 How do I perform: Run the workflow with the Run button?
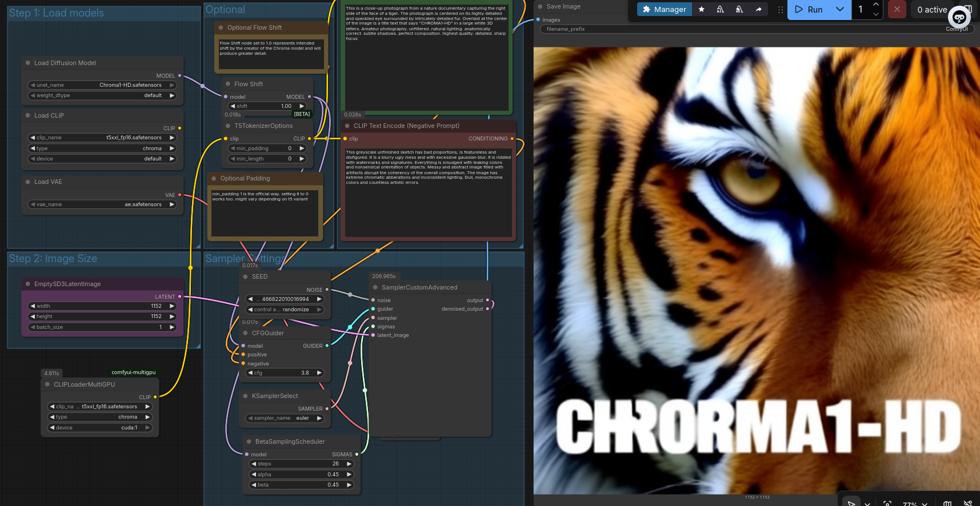point(809,10)
